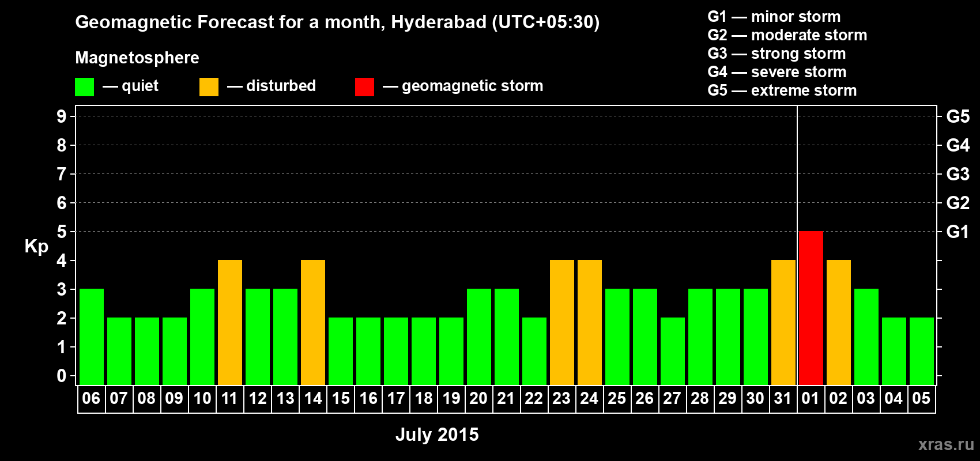The width and height of the screenshot is (980, 461).
Task: Click the orange bar for July 31
Action: (x=783, y=323)
